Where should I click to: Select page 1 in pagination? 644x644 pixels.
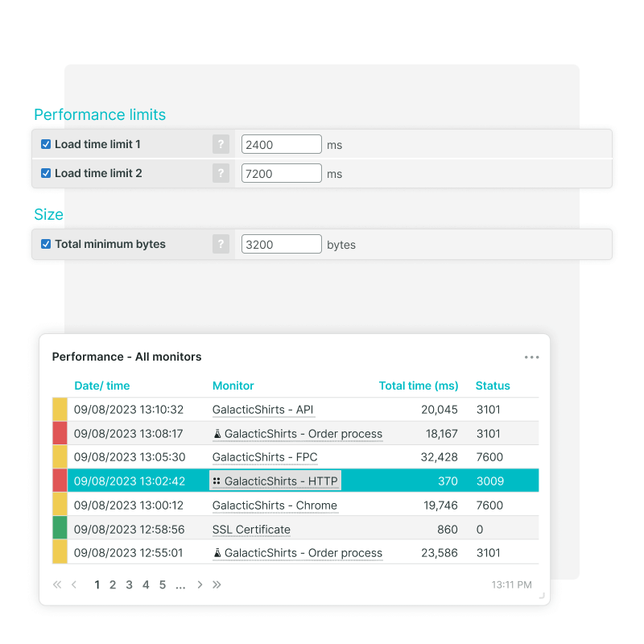coord(97,585)
